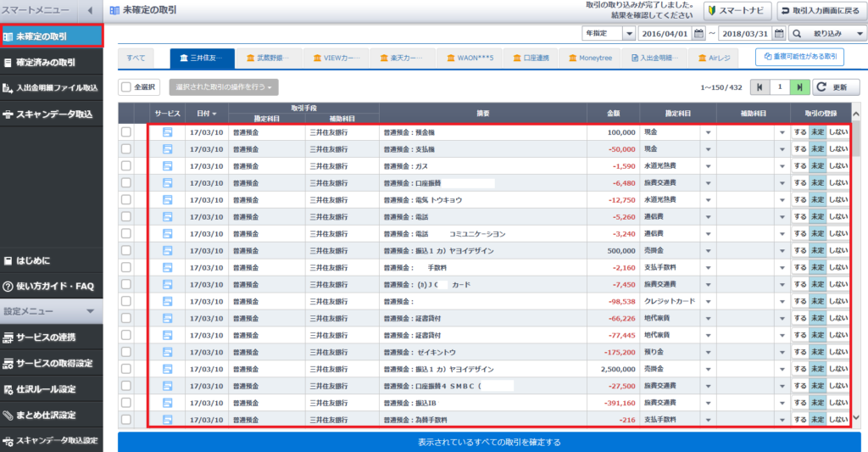Open 勘定科目 dropdown for the 水道光熱費 ガス row
Viewport: 868px width, 452px height.
pos(708,166)
